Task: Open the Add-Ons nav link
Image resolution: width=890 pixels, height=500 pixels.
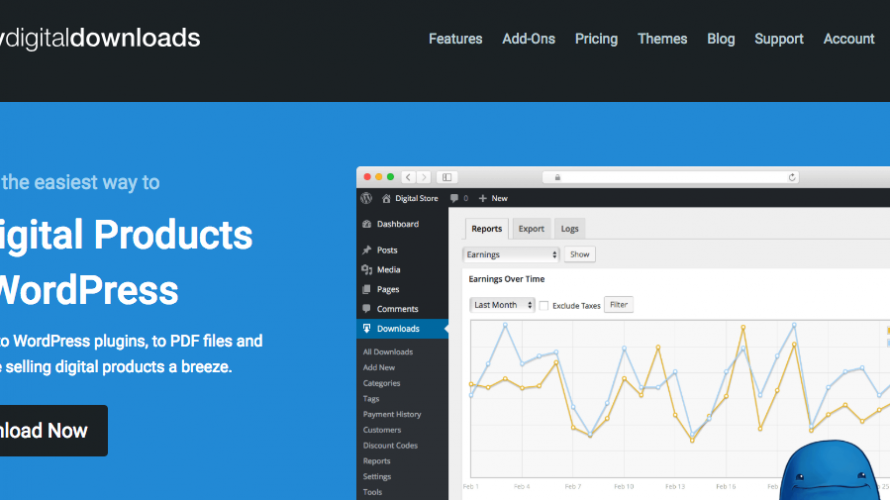Action: (x=528, y=39)
